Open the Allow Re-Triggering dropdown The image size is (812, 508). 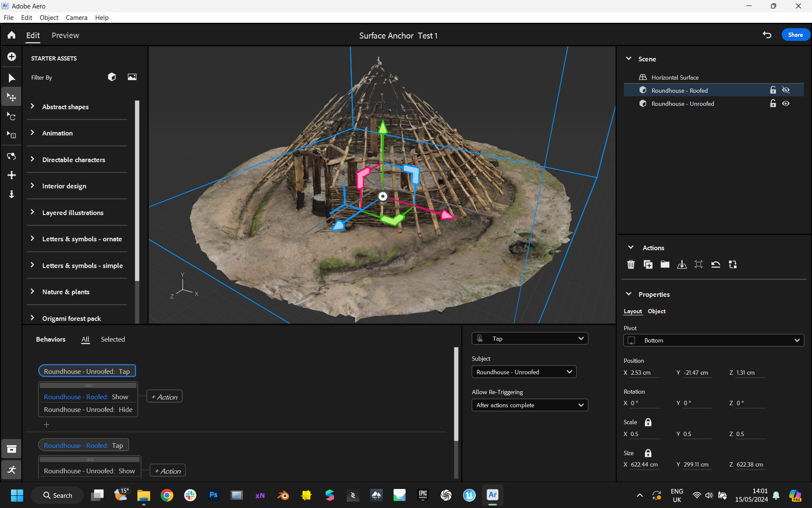click(529, 405)
